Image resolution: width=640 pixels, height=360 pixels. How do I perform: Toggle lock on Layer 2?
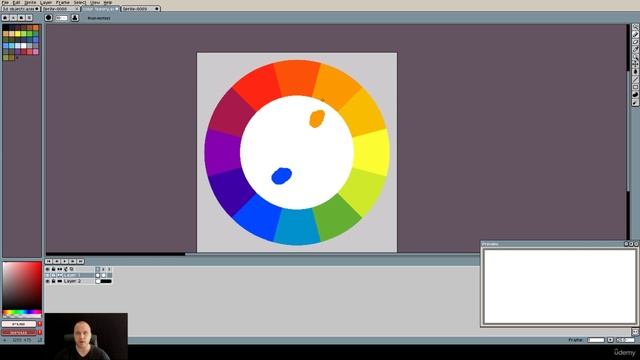[x=53, y=281]
